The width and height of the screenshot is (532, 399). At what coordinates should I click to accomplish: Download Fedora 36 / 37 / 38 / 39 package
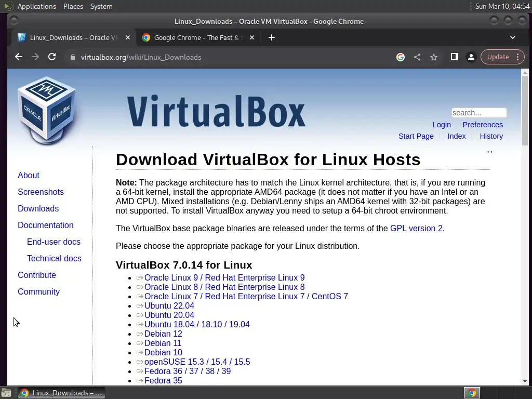(x=187, y=371)
